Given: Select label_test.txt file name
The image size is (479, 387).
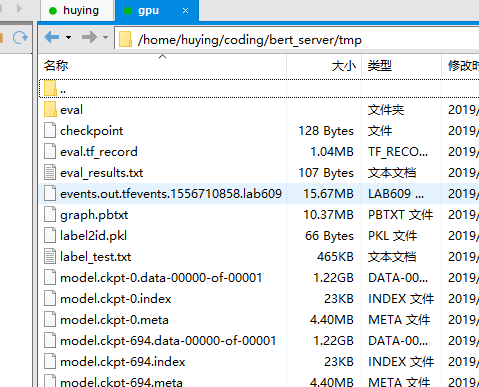Looking at the screenshot, I should pos(96,257).
